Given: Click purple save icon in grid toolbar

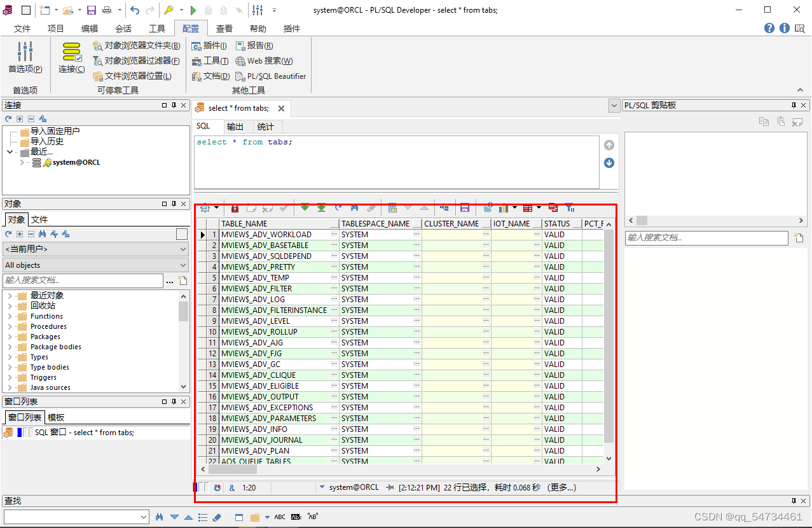Looking at the screenshot, I should [465, 208].
